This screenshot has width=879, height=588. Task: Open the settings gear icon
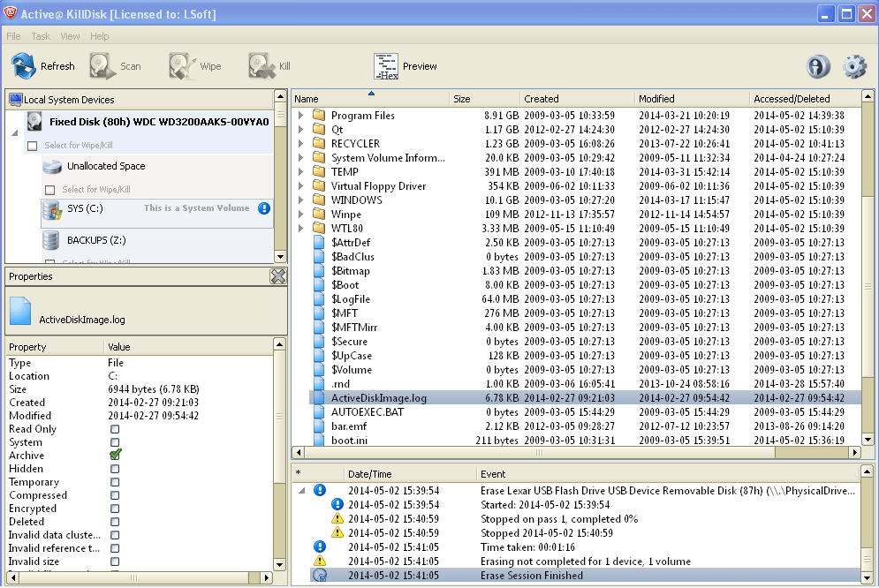coord(853,66)
